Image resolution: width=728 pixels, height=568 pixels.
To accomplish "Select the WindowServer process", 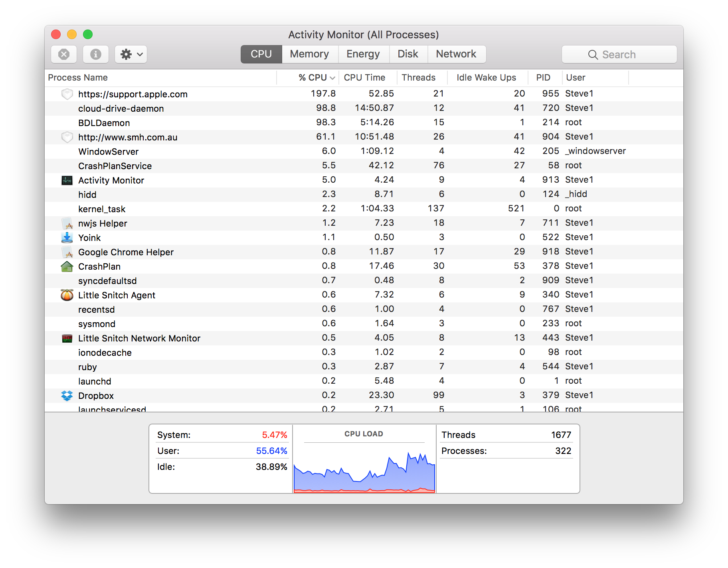I will click(x=364, y=152).
